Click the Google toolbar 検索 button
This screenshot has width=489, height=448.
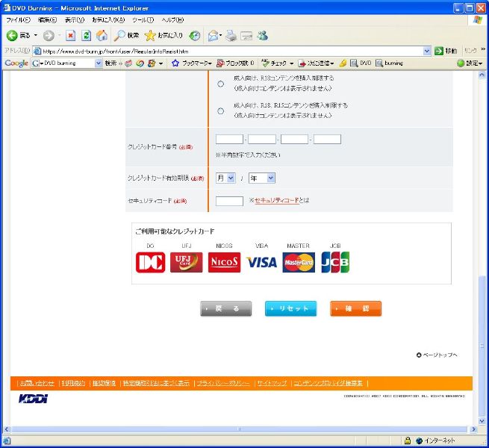(110, 63)
